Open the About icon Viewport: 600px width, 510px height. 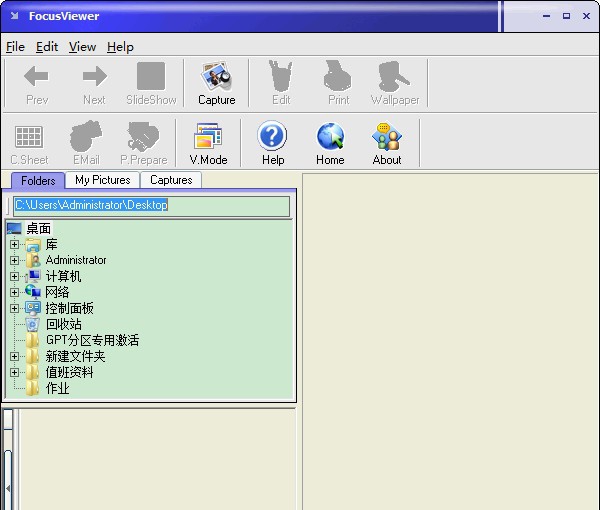point(387,136)
